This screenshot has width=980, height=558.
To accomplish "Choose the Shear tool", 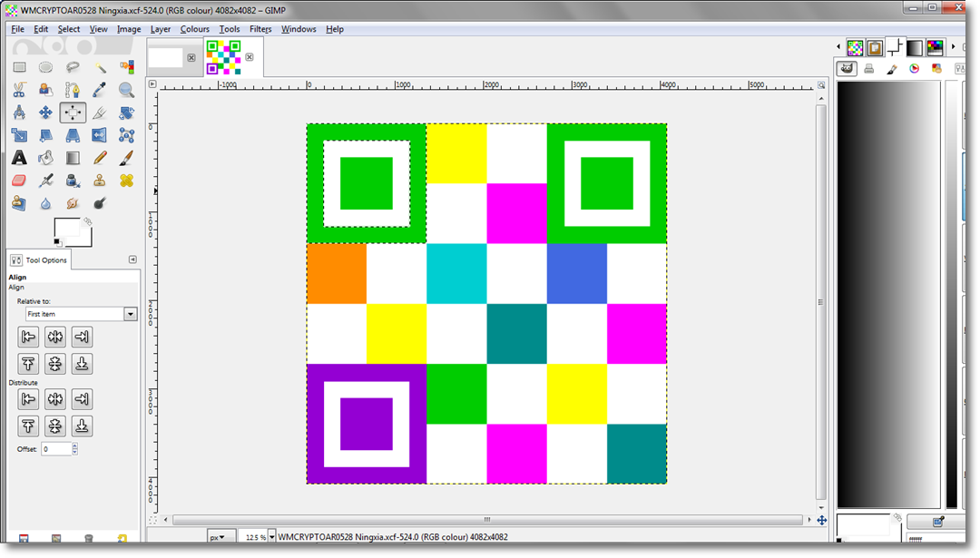I will 45,135.
